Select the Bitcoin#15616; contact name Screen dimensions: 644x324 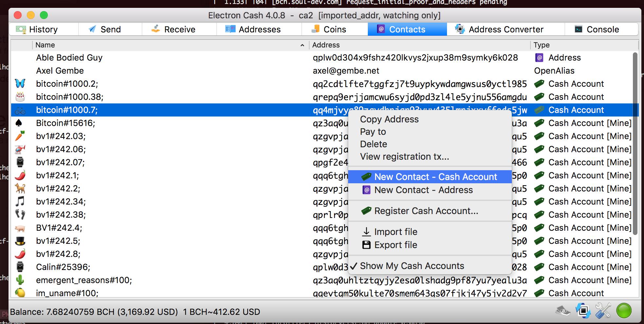coord(65,123)
